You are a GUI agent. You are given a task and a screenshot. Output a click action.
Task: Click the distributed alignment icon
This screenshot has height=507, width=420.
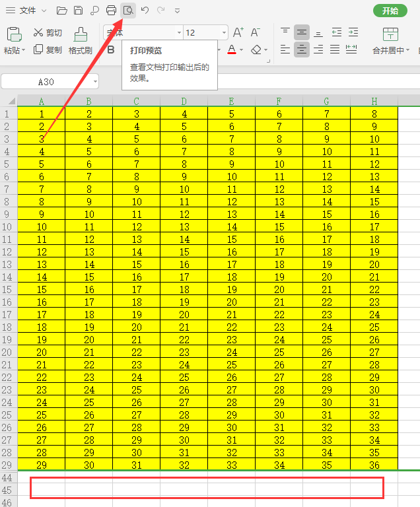351,50
